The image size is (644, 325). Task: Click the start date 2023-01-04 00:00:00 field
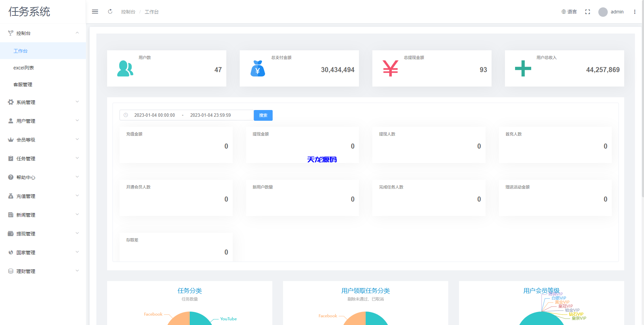point(155,115)
